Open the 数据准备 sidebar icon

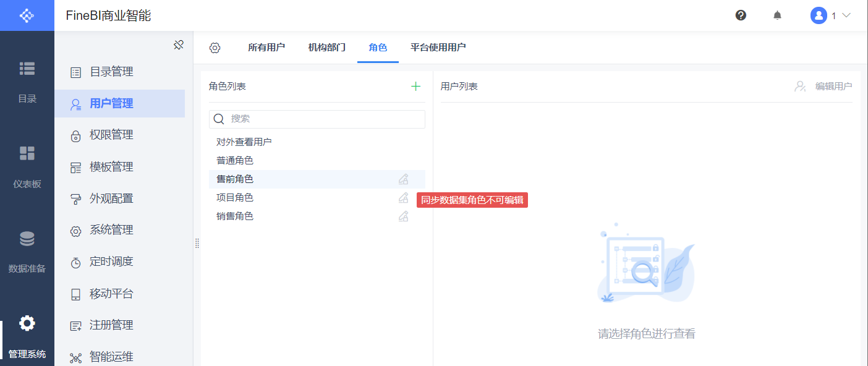[27, 239]
